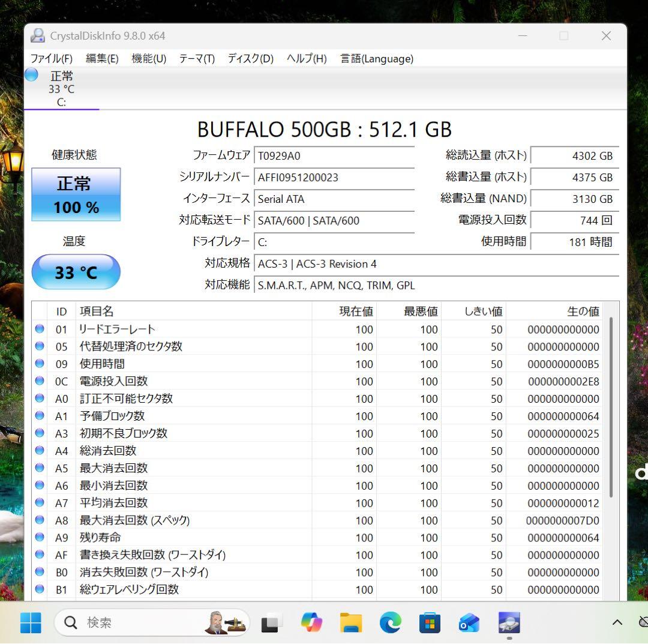Open the ディスク(D) menu
Viewport: 648px width, 644px height.
(x=250, y=59)
